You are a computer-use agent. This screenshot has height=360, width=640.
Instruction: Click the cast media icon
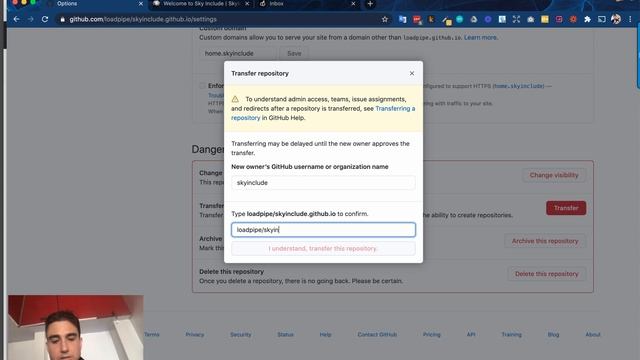tap(602, 19)
